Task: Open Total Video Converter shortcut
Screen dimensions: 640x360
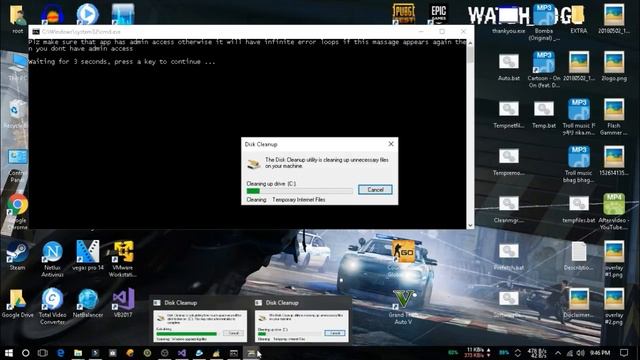Action: 52,307
